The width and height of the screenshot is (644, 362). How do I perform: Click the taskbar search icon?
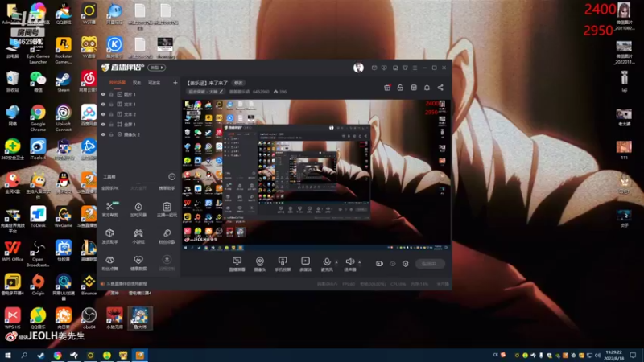click(x=24, y=355)
